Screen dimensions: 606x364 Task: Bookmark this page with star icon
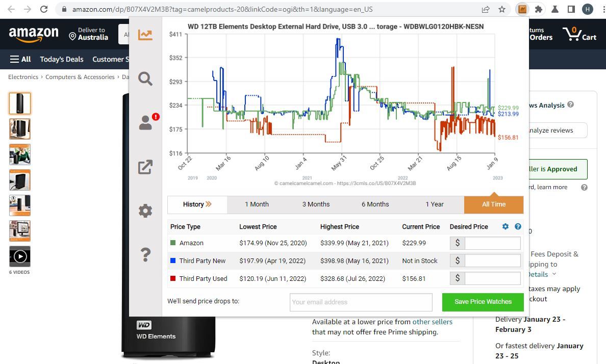point(501,9)
